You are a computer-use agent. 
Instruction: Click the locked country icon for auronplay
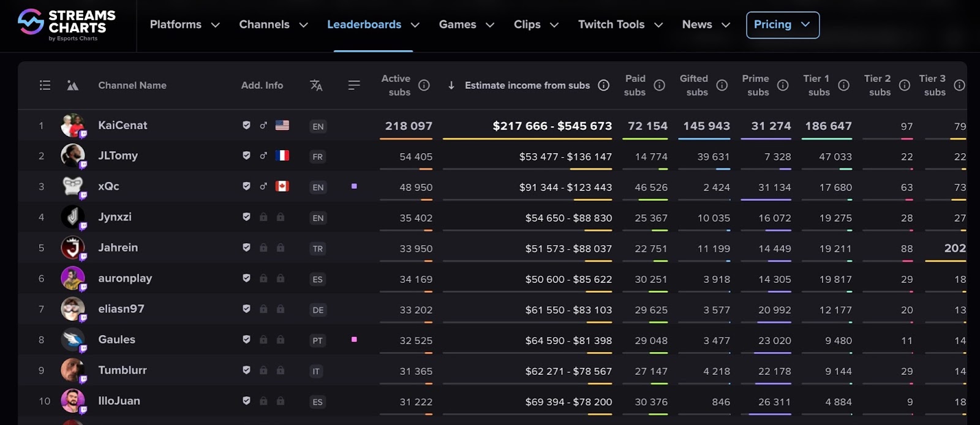pyautogui.click(x=281, y=278)
